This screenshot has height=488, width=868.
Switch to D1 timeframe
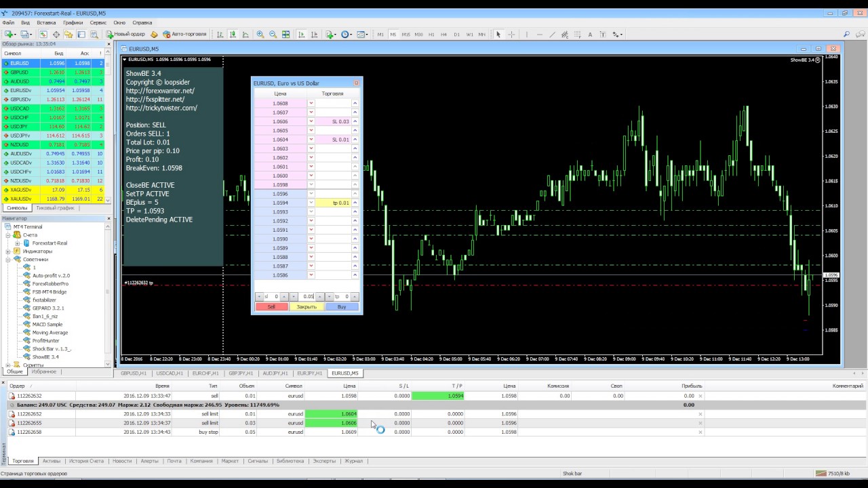(x=457, y=34)
